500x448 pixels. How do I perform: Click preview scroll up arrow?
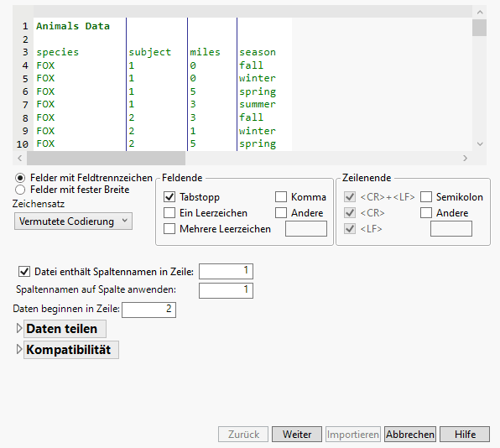pyautogui.click(x=480, y=12)
